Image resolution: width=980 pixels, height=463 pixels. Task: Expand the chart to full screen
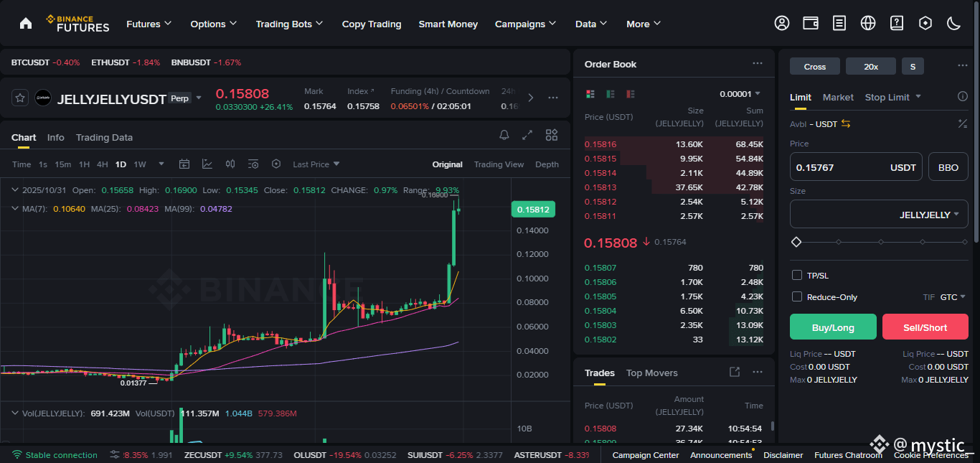pos(527,135)
